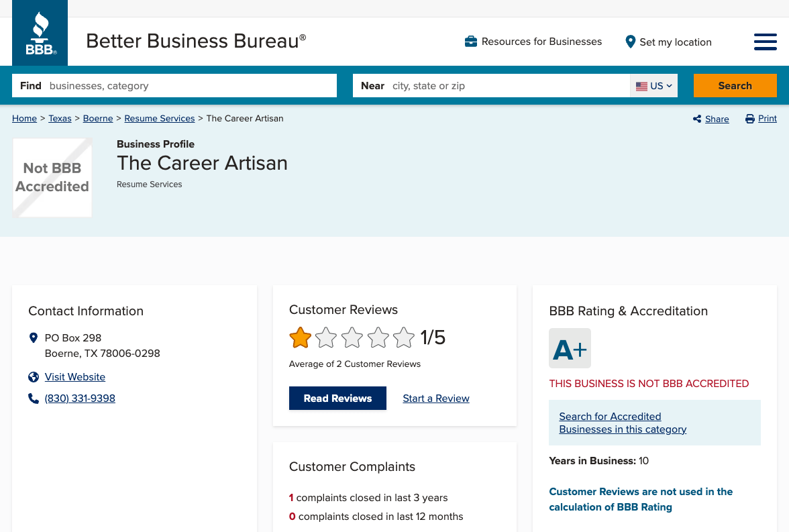
Task: Click phone number (830) 331-9398
Action: point(80,398)
